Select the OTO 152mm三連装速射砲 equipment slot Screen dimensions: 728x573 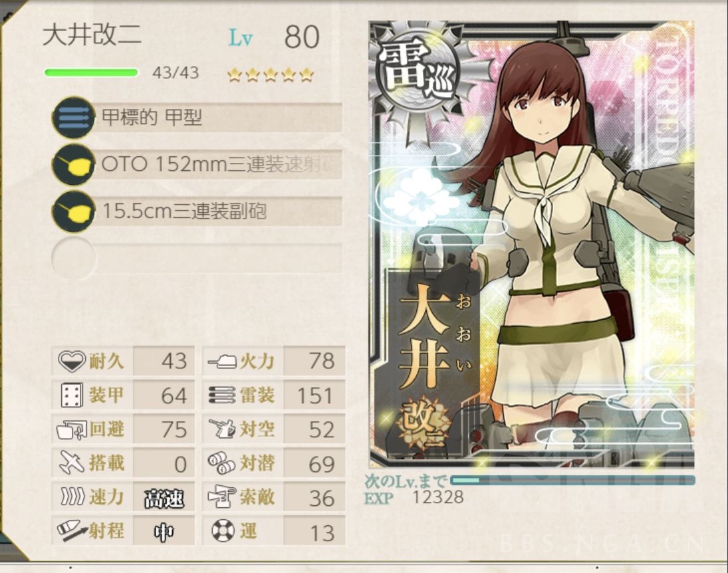tap(197, 164)
